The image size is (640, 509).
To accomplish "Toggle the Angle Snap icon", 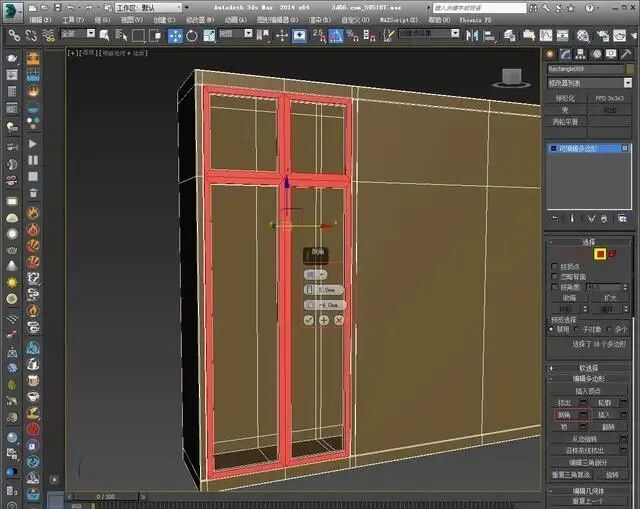I will click(336, 36).
